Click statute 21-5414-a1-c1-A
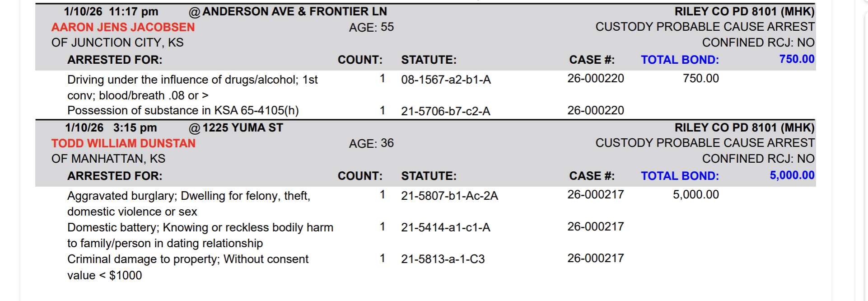 coord(445,227)
